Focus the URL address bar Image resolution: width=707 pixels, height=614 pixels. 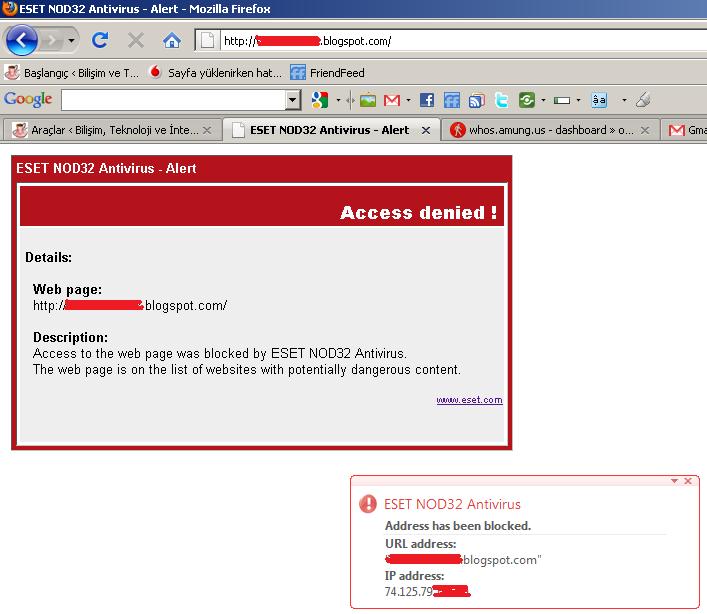(x=464, y=41)
